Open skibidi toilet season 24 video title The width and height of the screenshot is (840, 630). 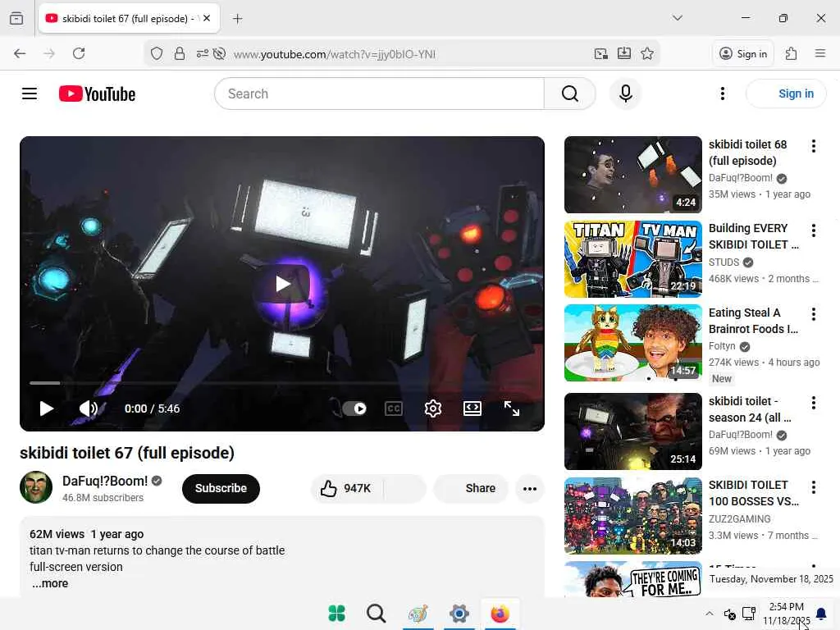coord(750,409)
